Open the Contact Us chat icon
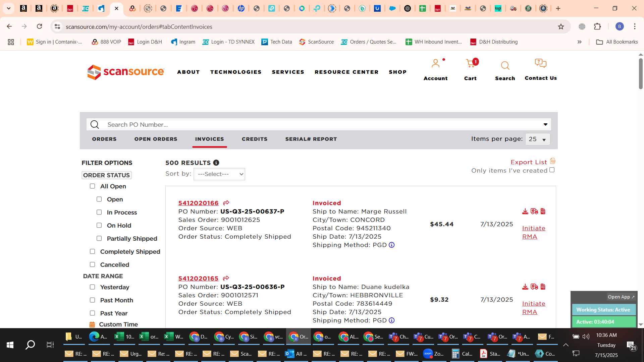 click(x=541, y=63)
